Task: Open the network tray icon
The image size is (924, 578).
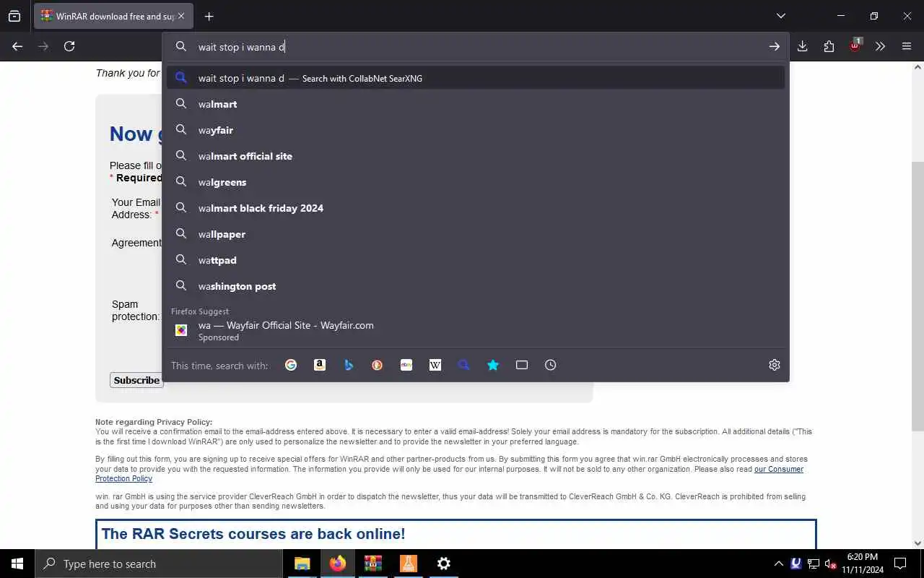Action: click(x=814, y=564)
